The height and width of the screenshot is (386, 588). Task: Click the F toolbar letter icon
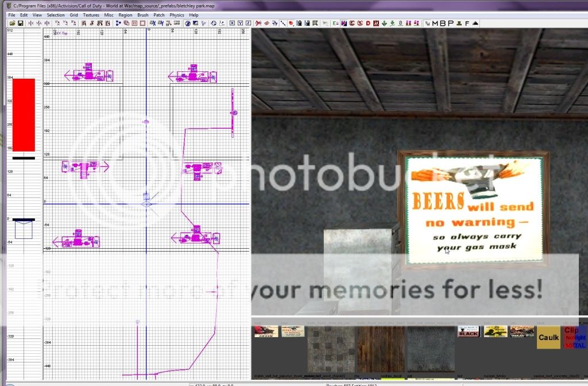(467, 23)
